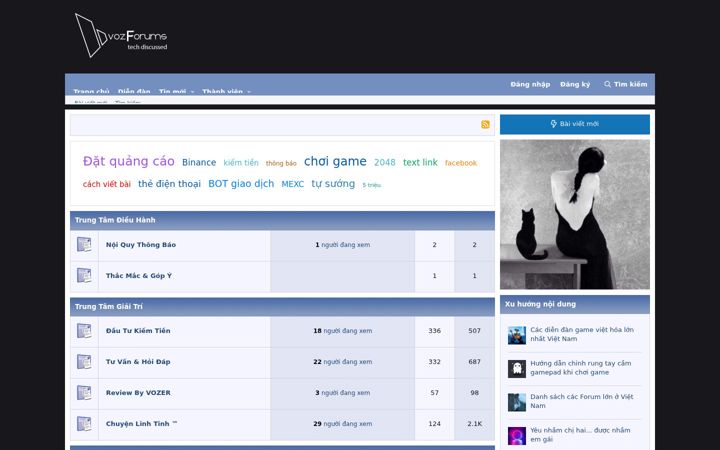Image resolution: width=720 pixels, height=450 pixels.
Task: Open the '2048' tag
Action: point(385,163)
